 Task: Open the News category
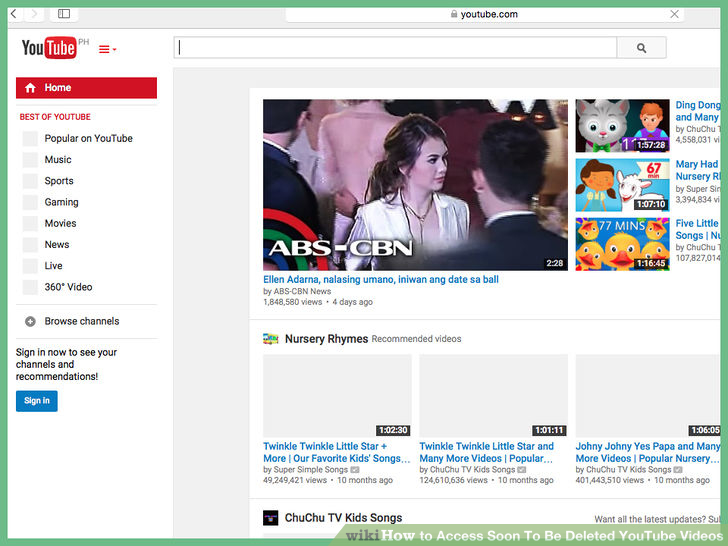click(57, 245)
